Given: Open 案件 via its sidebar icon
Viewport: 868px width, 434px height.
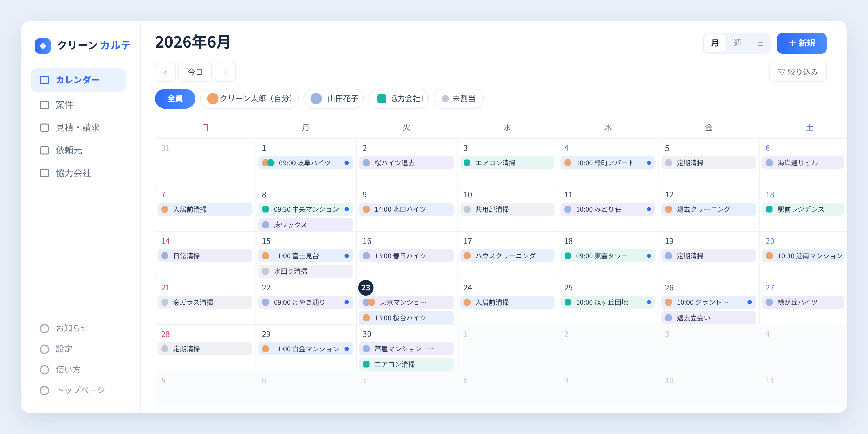Looking at the screenshot, I should (44, 105).
